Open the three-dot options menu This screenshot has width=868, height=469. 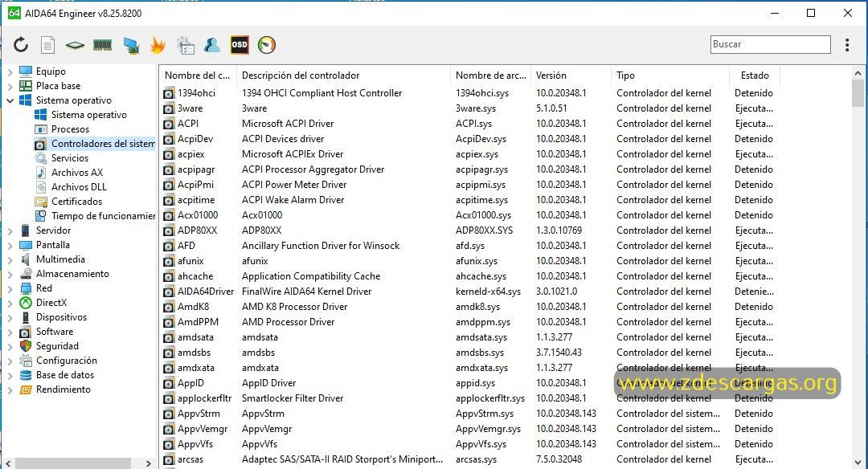coord(847,45)
